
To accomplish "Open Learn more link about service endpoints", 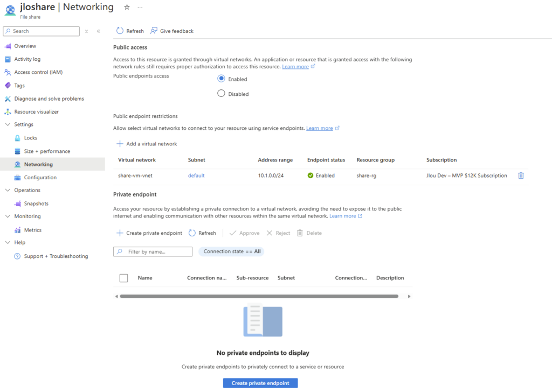I will (319, 128).
